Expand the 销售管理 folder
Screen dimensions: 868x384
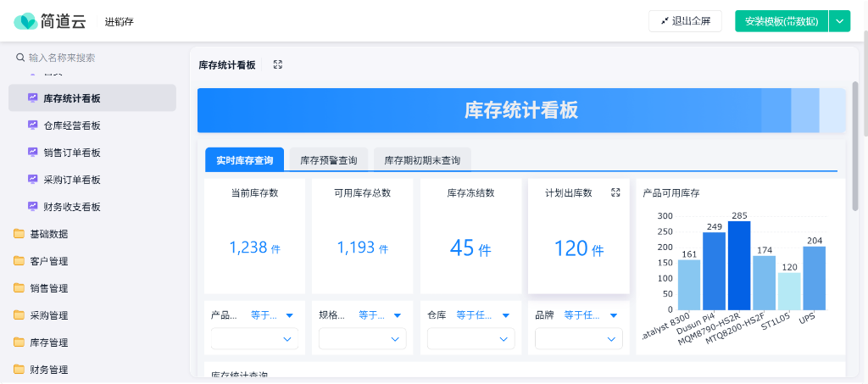tap(92, 287)
